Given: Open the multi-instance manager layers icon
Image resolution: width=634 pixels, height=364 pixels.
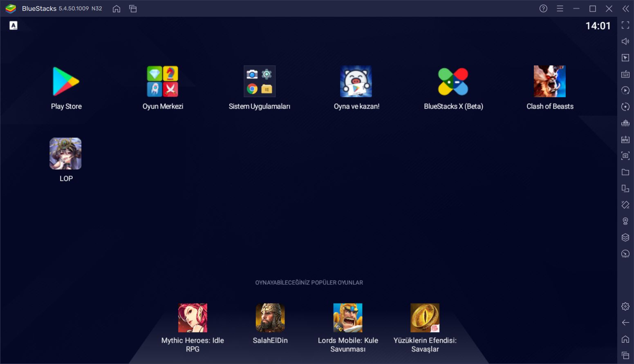Looking at the screenshot, I should [x=625, y=237].
